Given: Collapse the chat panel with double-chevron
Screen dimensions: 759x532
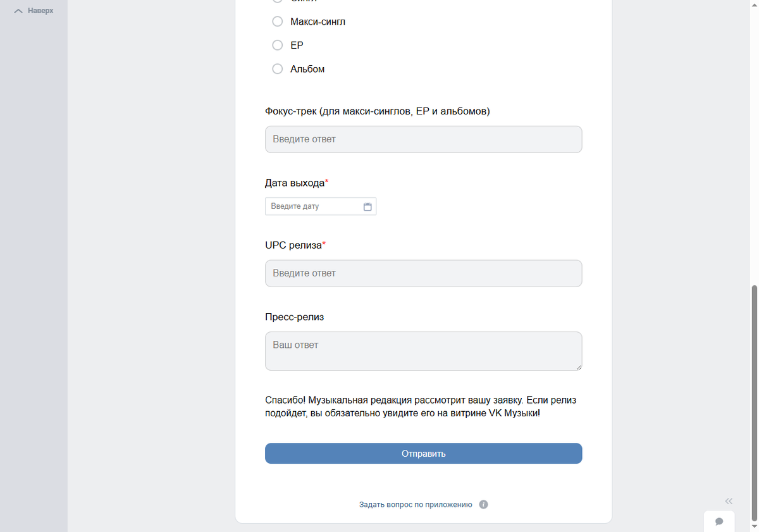Looking at the screenshot, I should click(x=729, y=501).
